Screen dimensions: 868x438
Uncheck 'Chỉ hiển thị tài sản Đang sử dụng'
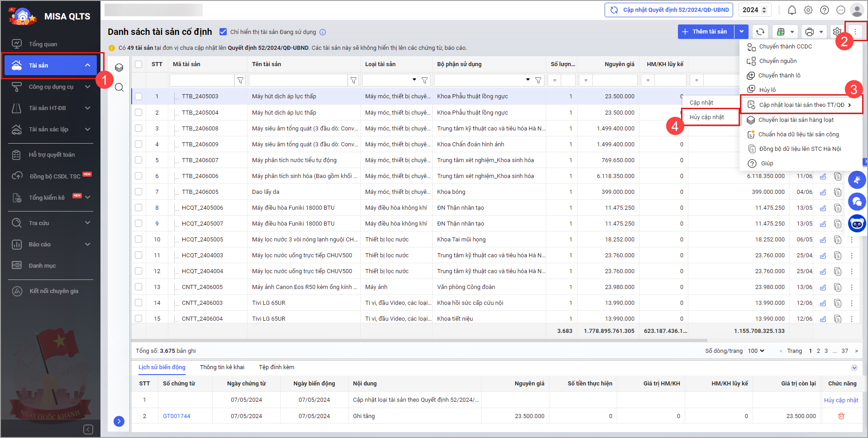223,32
